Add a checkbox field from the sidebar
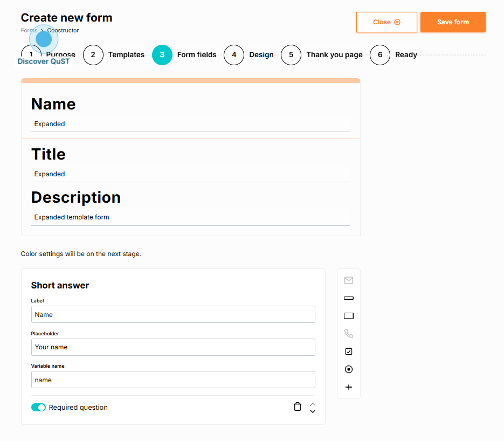 click(x=348, y=352)
